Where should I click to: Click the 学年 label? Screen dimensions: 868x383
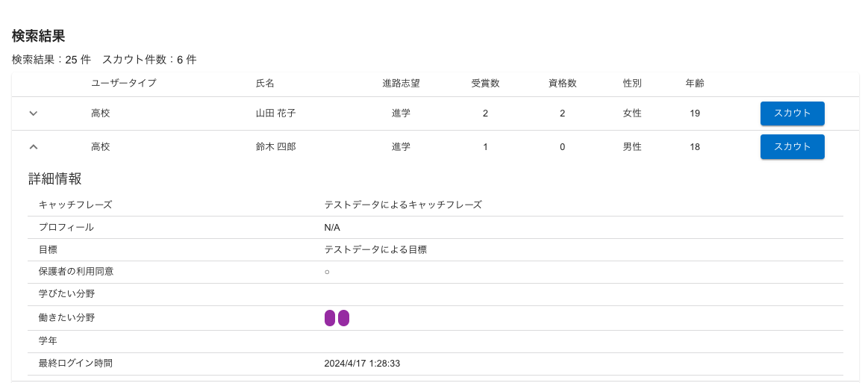49,341
